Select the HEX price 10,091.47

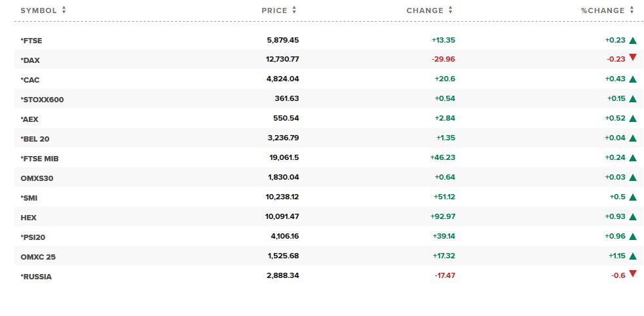(x=282, y=216)
